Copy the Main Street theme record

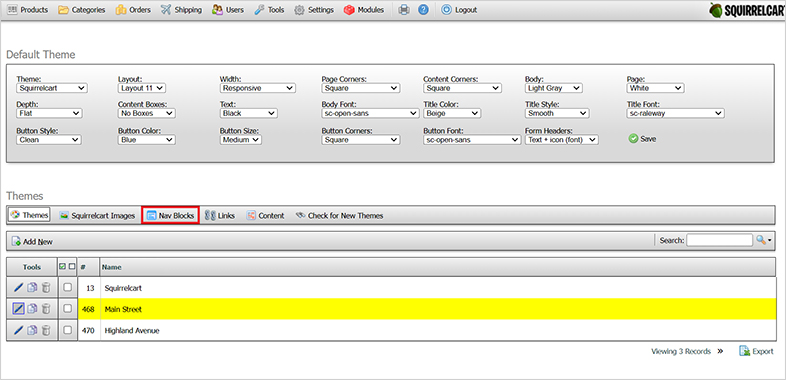coord(32,309)
